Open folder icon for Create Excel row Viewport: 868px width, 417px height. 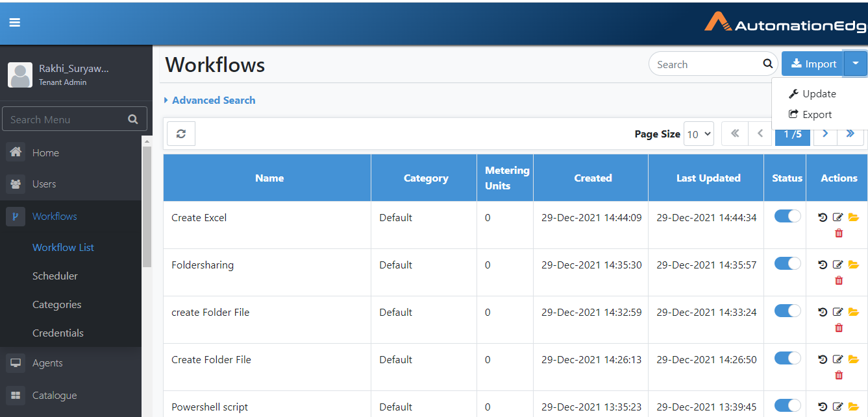[854, 218]
